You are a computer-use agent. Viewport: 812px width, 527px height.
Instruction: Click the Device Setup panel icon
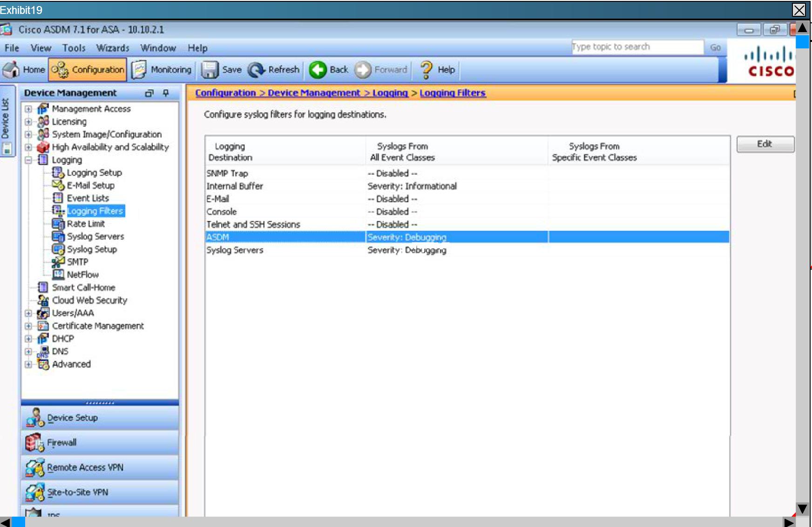35,418
